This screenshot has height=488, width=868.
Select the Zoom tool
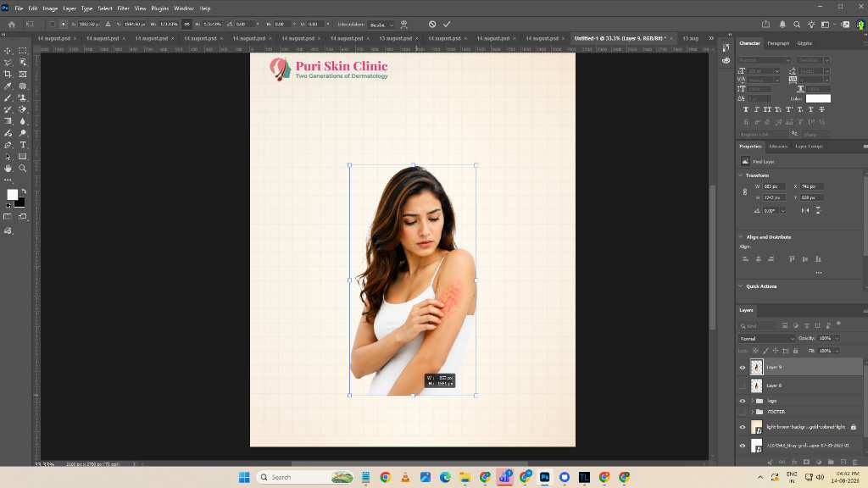[x=23, y=169]
